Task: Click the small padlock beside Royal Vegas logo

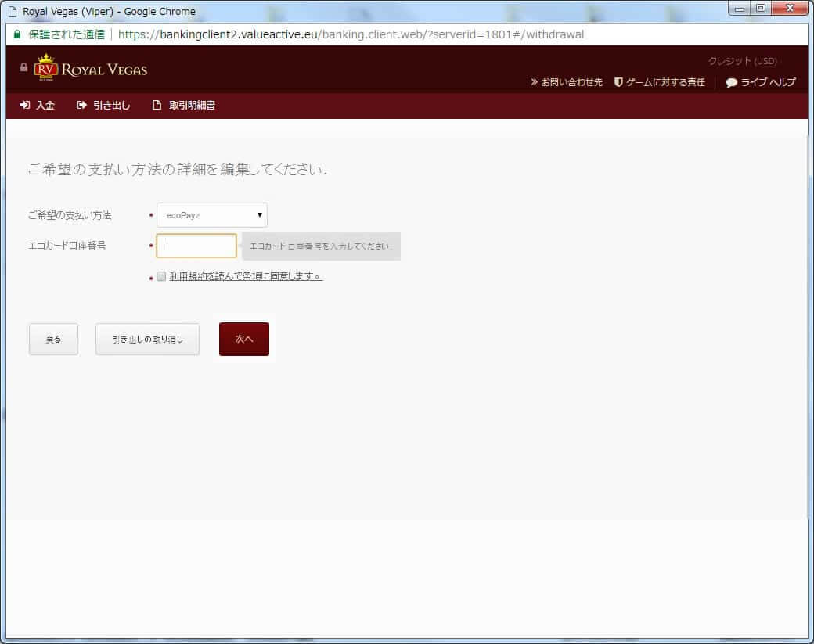Action: click(x=23, y=67)
